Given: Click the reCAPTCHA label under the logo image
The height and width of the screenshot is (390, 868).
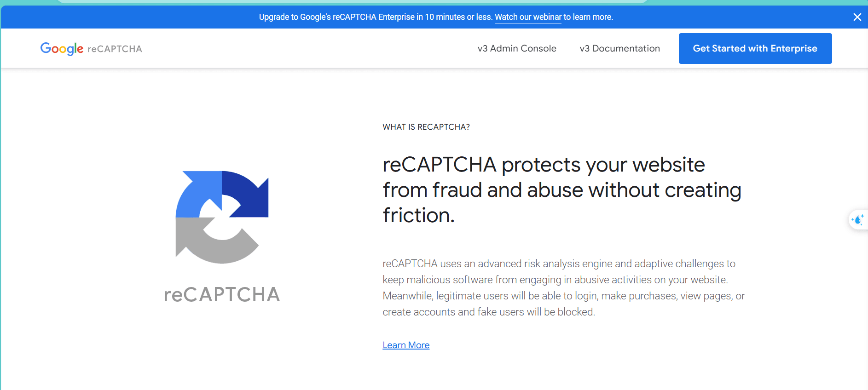Looking at the screenshot, I should (222, 294).
